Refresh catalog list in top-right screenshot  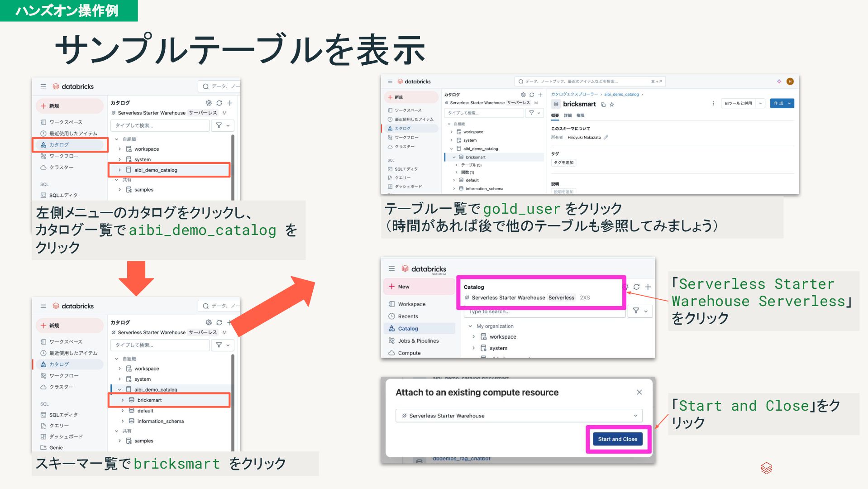pyautogui.click(x=532, y=95)
